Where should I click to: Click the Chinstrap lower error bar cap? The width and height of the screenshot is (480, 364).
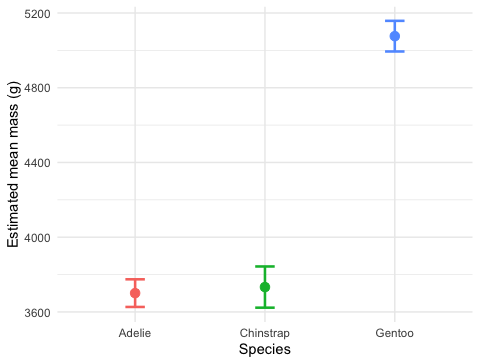click(x=265, y=308)
